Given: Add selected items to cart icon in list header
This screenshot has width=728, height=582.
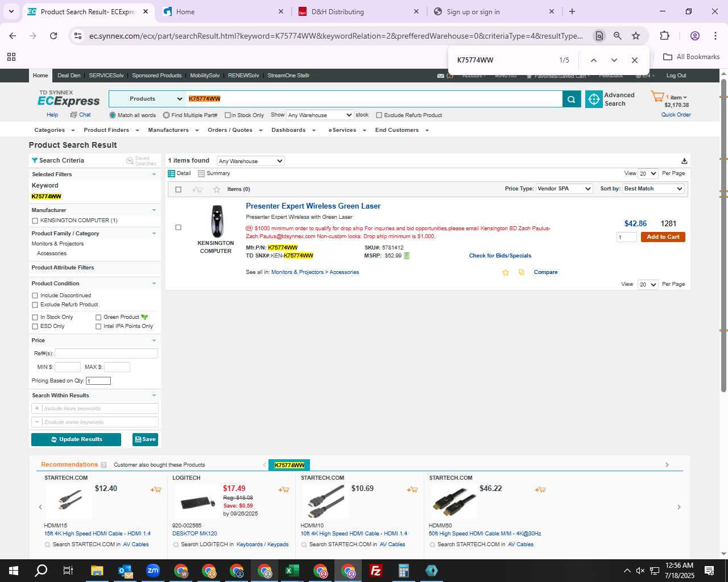Looking at the screenshot, I should [x=197, y=189].
